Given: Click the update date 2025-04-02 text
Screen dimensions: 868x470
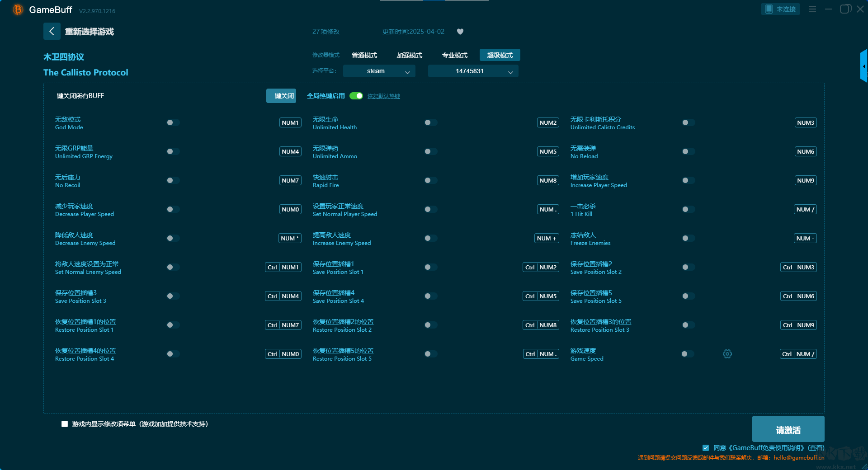Looking at the screenshot, I should pos(413,32).
